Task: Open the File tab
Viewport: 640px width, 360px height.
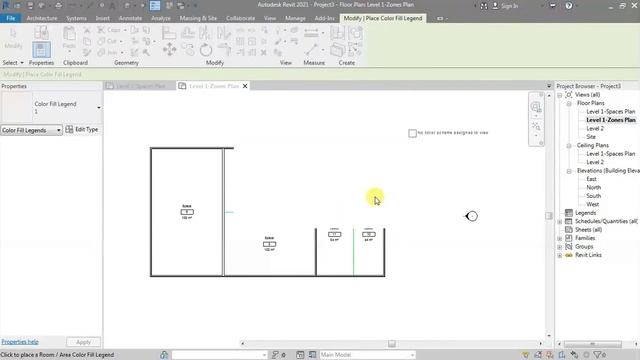Action: tap(11, 18)
